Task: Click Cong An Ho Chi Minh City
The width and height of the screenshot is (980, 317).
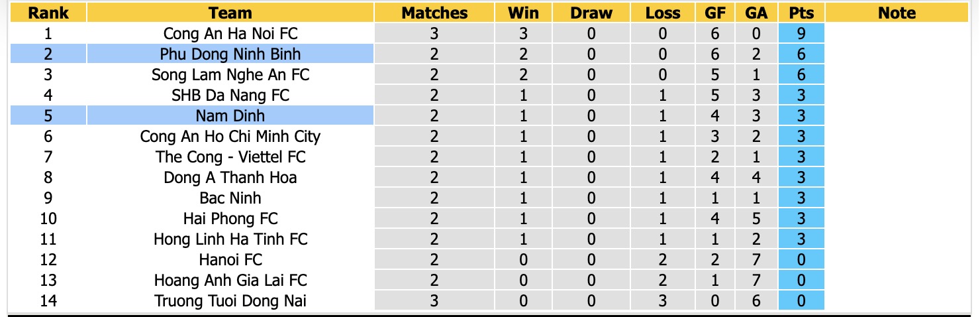Action: (x=230, y=136)
